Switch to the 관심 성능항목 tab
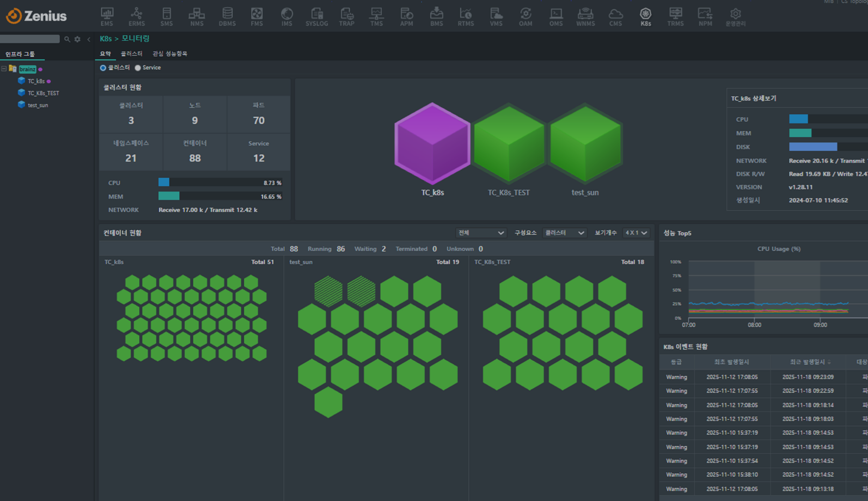This screenshot has width=868, height=501. coord(170,54)
